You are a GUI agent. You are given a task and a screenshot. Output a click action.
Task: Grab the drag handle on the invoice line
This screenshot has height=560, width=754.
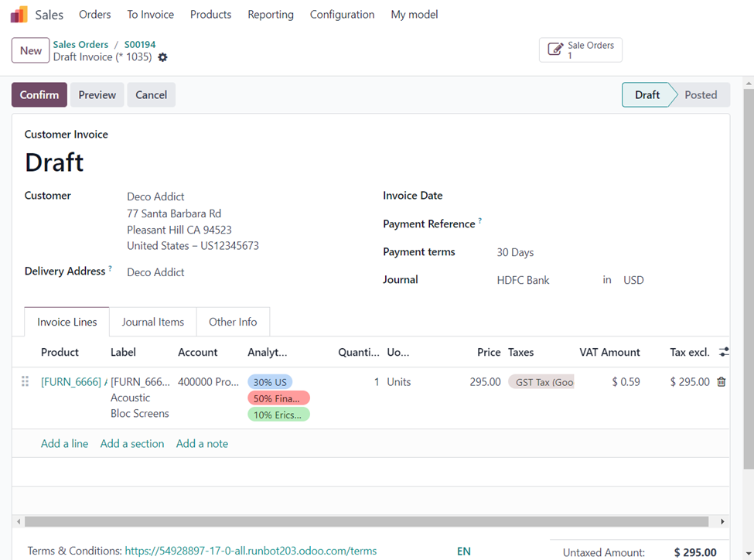25,382
